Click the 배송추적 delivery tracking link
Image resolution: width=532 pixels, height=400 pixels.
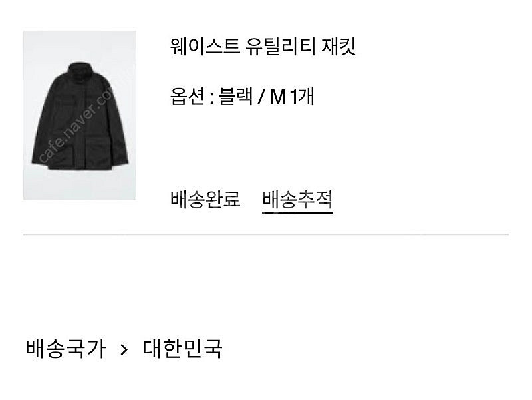[297, 199]
